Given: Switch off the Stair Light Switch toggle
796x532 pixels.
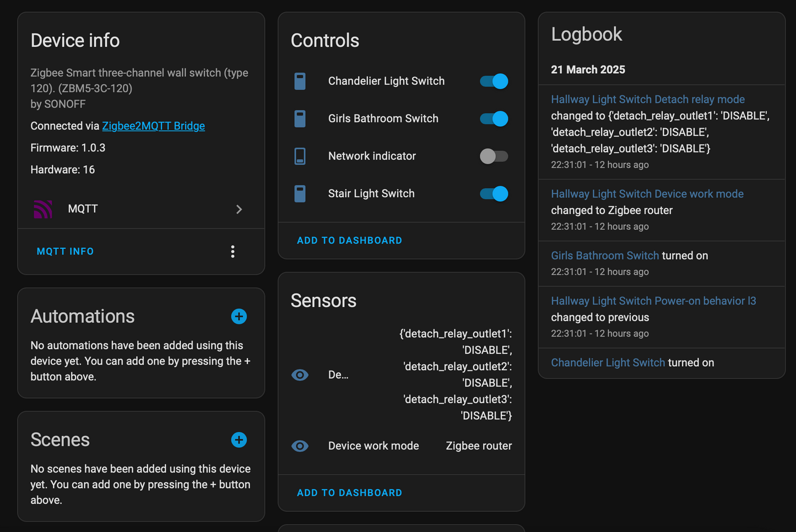Looking at the screenshot, I should tap(494, 194).
